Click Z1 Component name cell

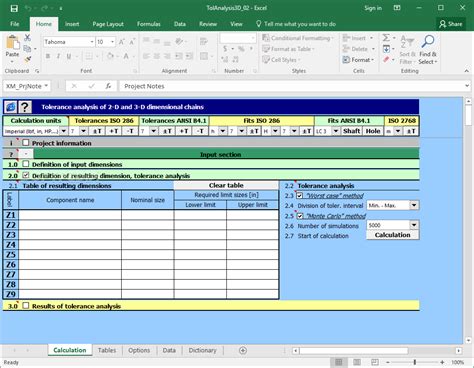70,215
